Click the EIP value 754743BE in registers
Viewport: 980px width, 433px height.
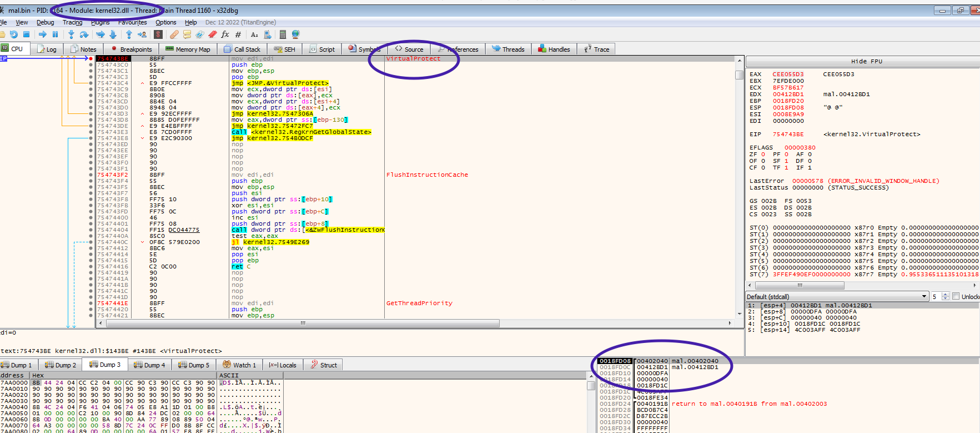pyautogui.click(x=788, y=134)
